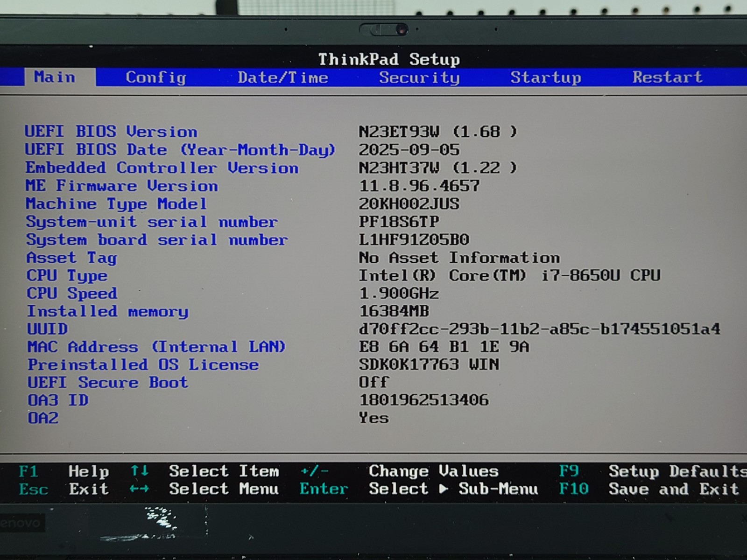Select the UUID value starting d70ff2cc

coord(540,329)
